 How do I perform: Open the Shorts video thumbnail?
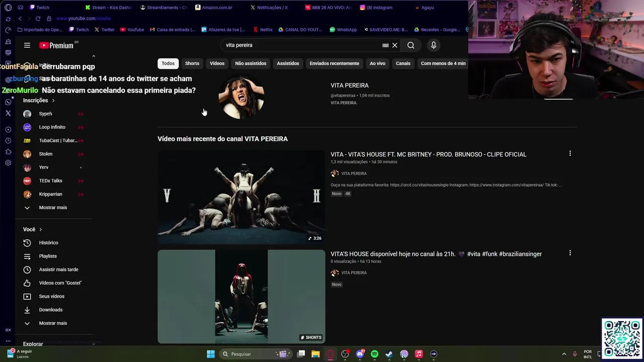point(242,297)
